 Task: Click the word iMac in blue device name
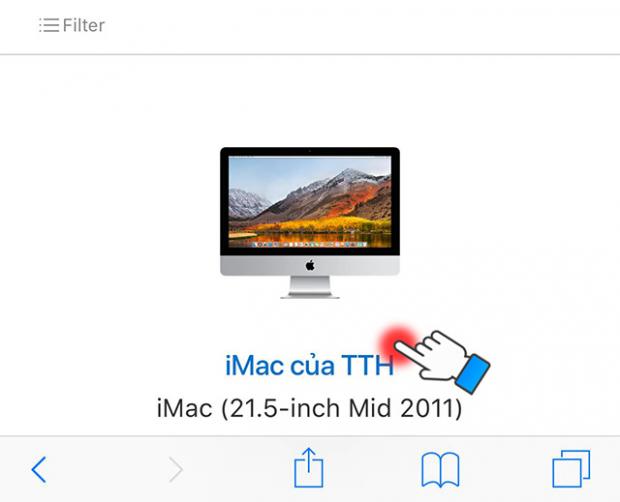coord(255,365)
